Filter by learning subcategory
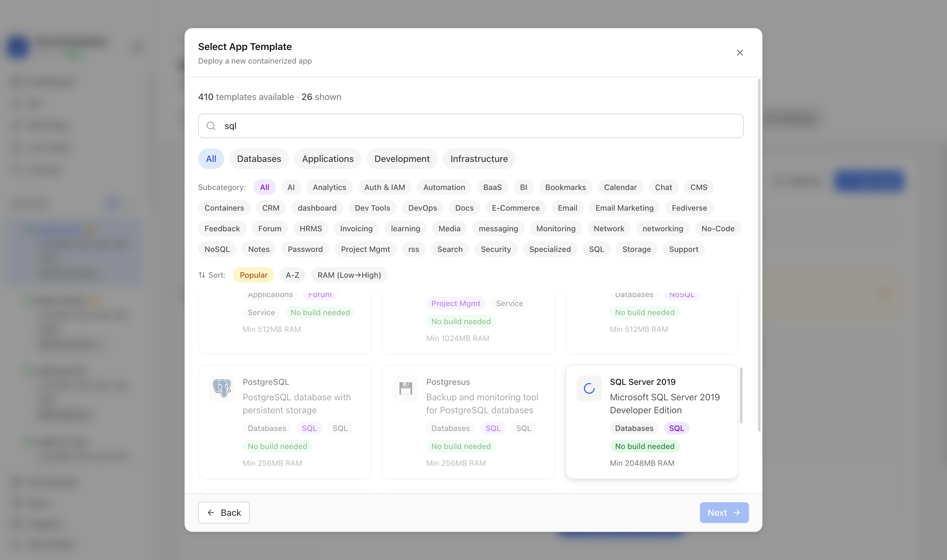The image size is (947, 560). click(405, 228)
